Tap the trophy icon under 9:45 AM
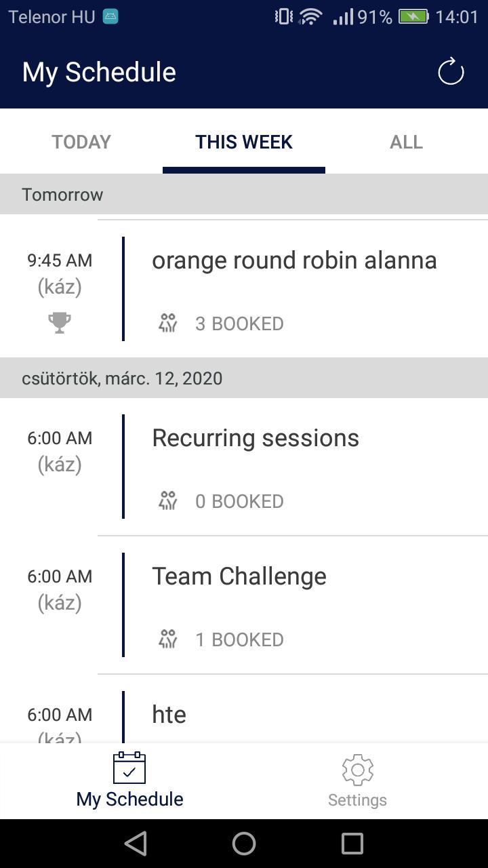 [60, 323]
